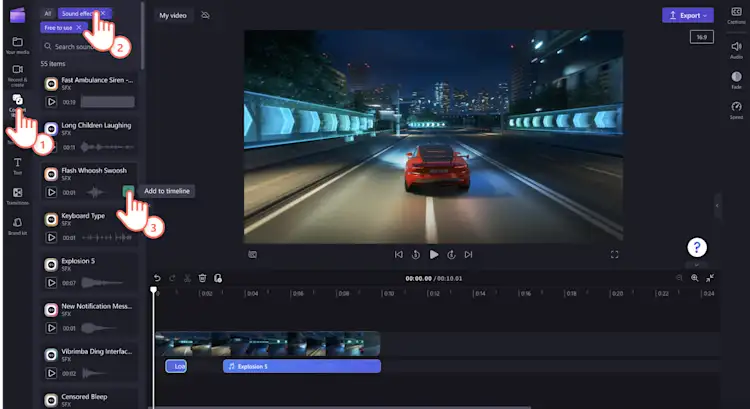The width and height of the screenshot is (750, 409).
Task: Select the car video clip on timeline
Action: click(268, 344)
